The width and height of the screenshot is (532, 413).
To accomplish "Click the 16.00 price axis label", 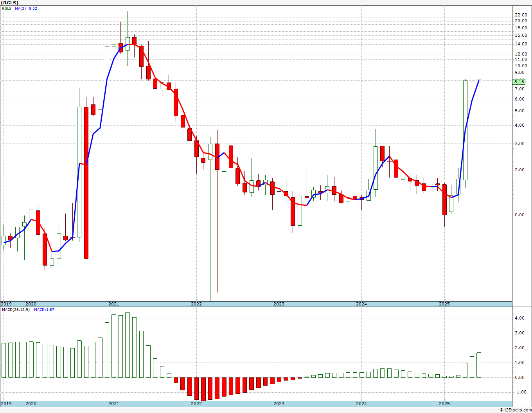I will [x=521, y=35].
